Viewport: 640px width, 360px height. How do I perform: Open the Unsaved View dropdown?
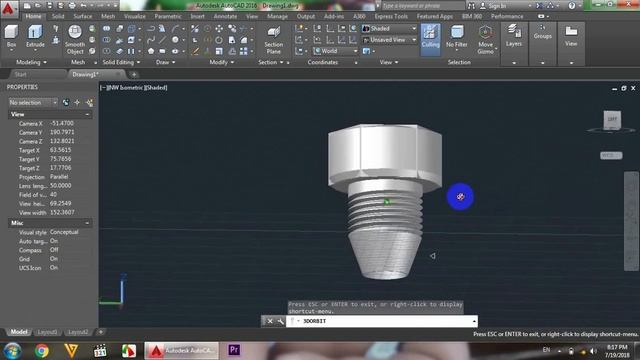(x=389, y=40)
